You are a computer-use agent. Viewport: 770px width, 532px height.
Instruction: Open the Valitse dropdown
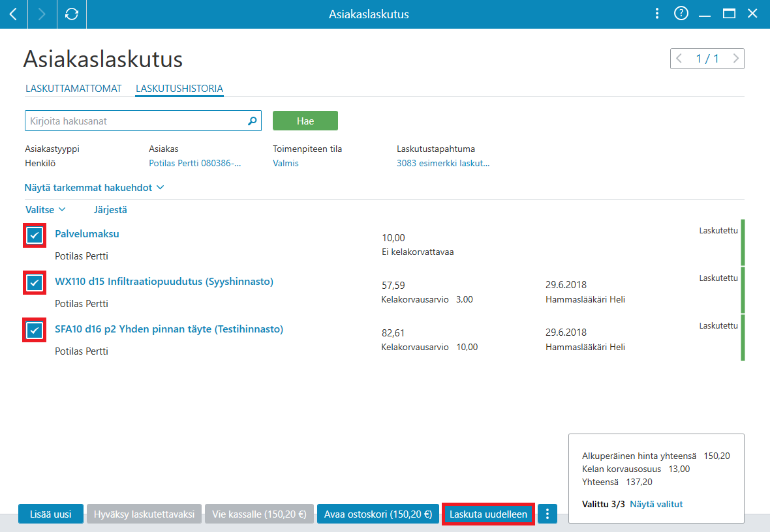click(x=45, y=209)
